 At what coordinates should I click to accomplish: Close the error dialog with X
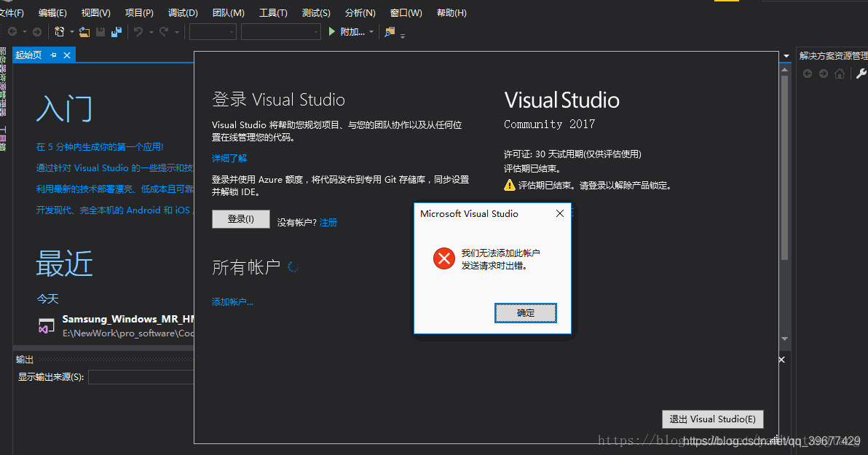tap(560, 213)
